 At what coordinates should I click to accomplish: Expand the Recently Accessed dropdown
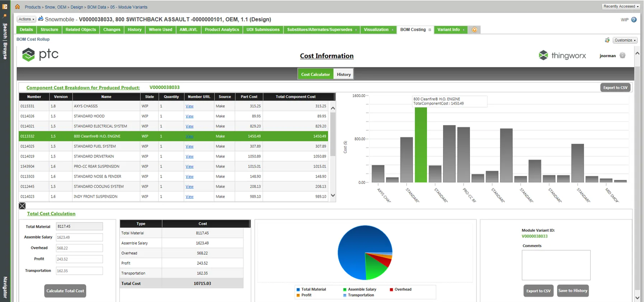(621, 6)
